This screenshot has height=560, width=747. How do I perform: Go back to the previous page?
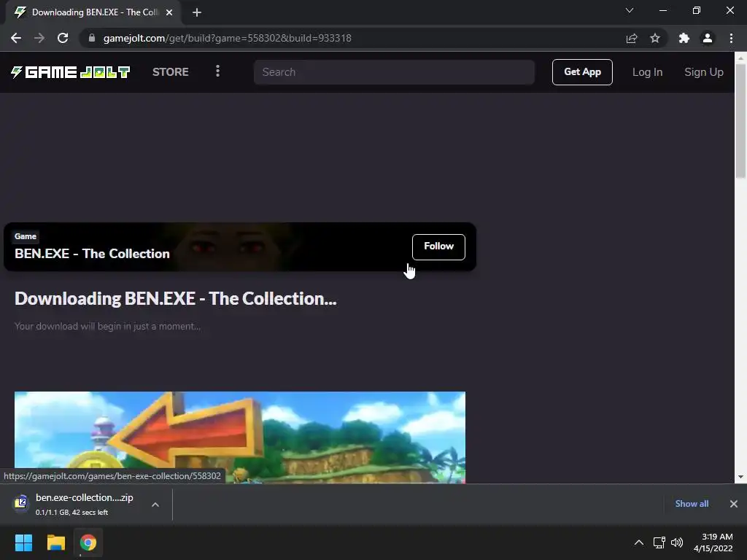coord(16,38)
